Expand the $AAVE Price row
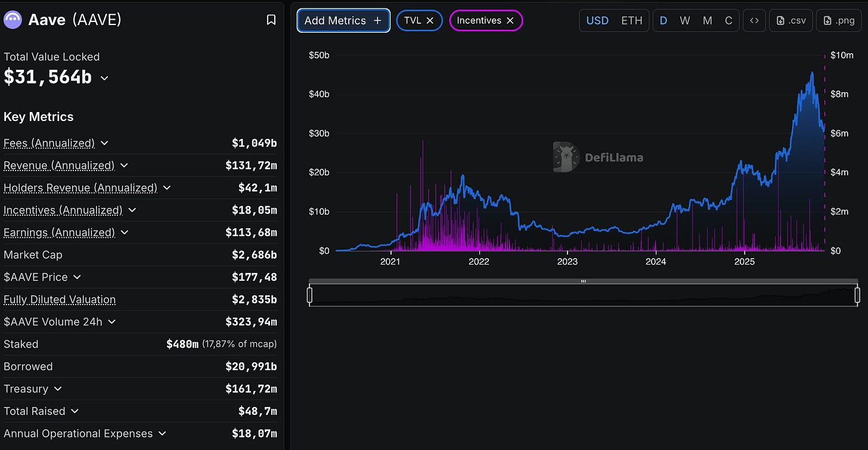Screen dimensions: 868x450 tap(77, 277)
